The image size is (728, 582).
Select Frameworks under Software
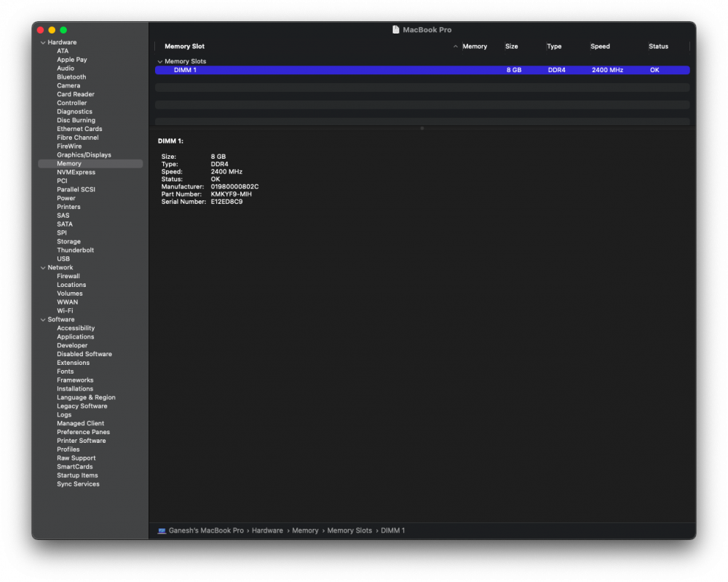tap(75, 380)
